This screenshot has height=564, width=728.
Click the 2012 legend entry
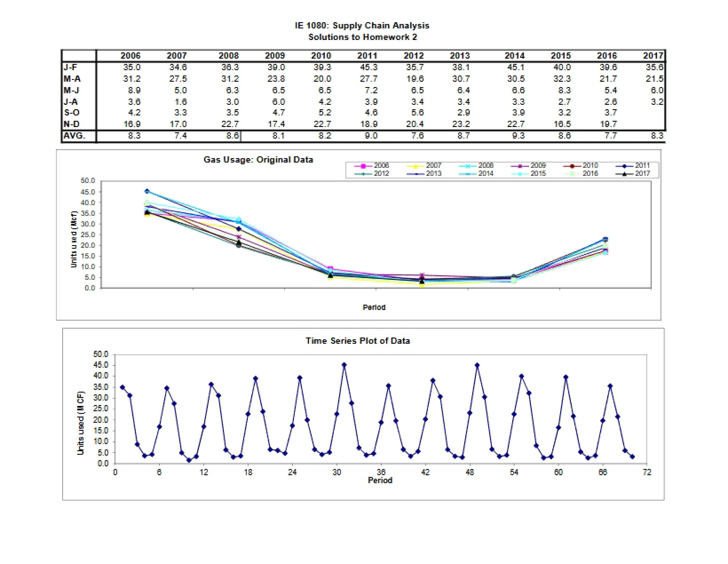pyautogui.click(x=371, y=174)
